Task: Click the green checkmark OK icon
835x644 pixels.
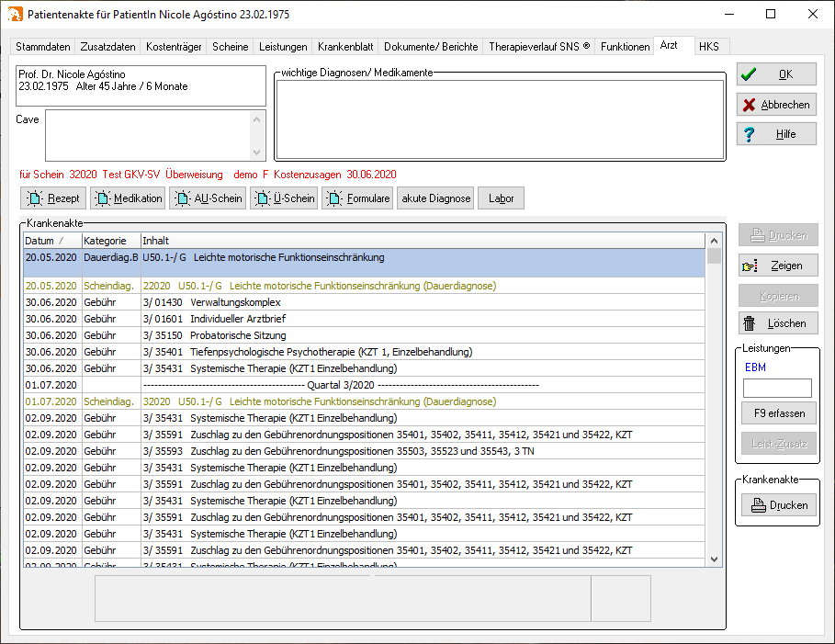Action: coord(749,74)
